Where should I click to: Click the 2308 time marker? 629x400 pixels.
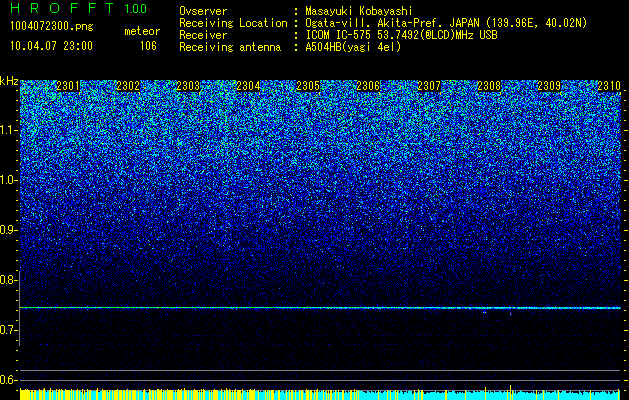pyautogui.click(x=489, y=86)
